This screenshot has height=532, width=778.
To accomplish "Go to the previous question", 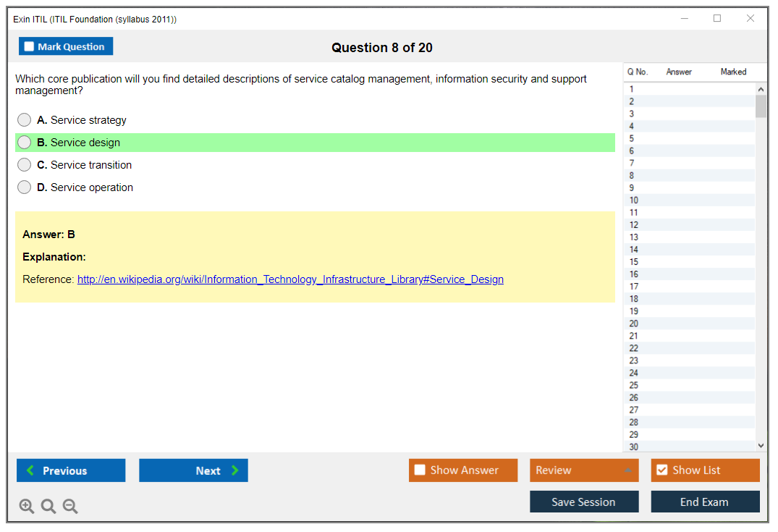I will 71,470.
